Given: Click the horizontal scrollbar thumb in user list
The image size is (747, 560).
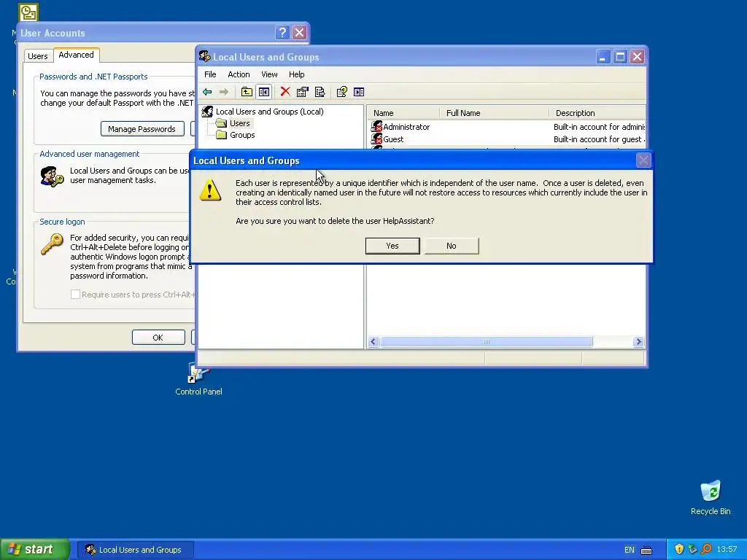Looking at the screenshot, I should click(x=487, y=342).
